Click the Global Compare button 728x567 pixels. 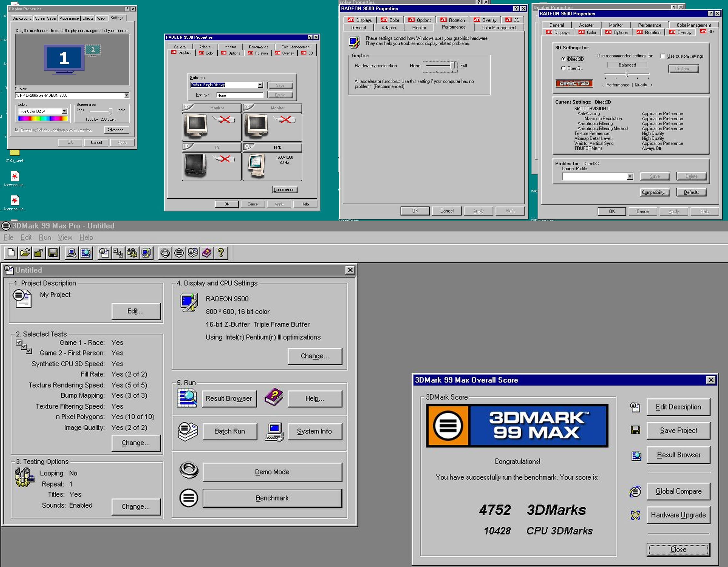678,491
